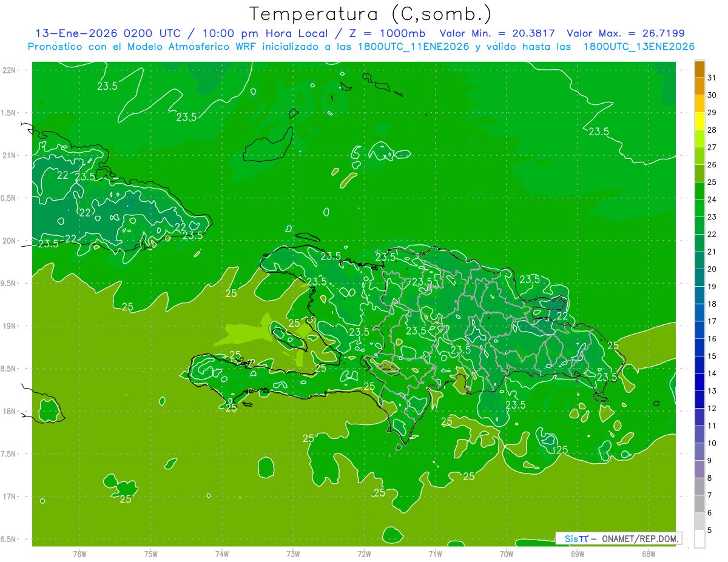Click the "1800UTC_13ENE2026" valid-until time
728x562 pixels.
[x=639, y=47]
